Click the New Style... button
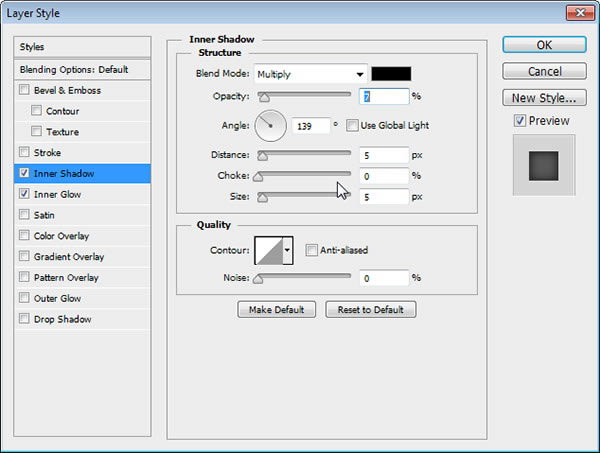 (544, 98)
